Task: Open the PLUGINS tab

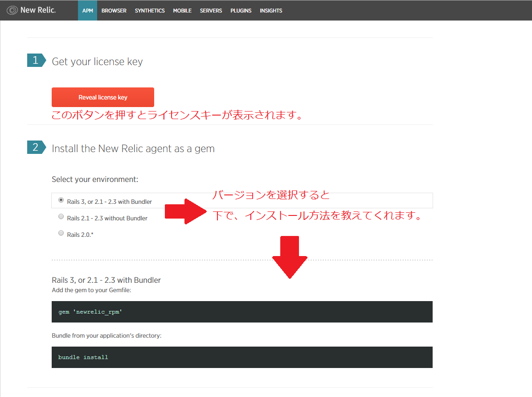Action: (241, 11)
